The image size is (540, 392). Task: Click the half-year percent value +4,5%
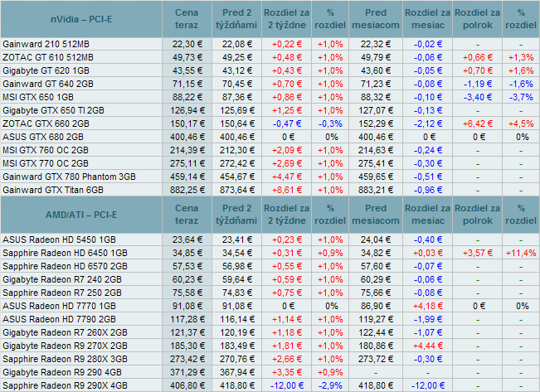[521, 123]
